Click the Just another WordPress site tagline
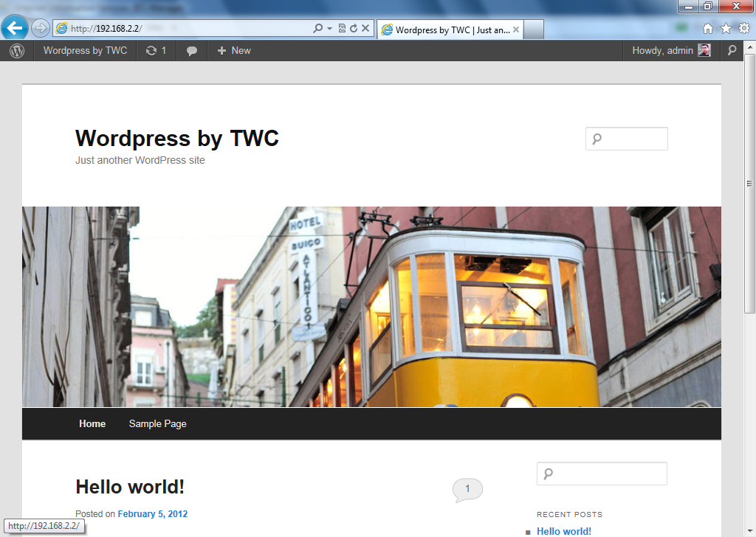Screen dimensions: 756x537 (140, 160)
